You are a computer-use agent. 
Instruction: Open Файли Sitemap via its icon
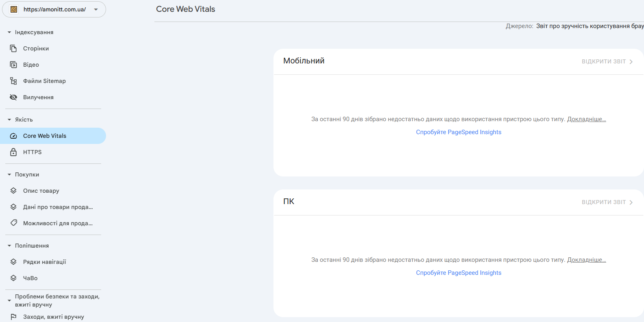pyautogui.click(x=13, y=81)
